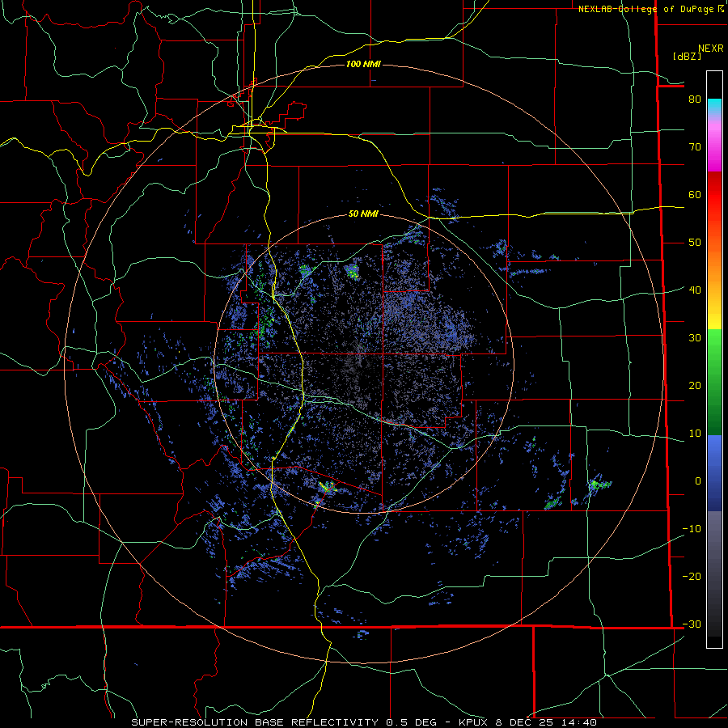The width and height of the screenshot is (728, 728).
Task: Pick the cyan segment of the color bar
Action: 714,106
